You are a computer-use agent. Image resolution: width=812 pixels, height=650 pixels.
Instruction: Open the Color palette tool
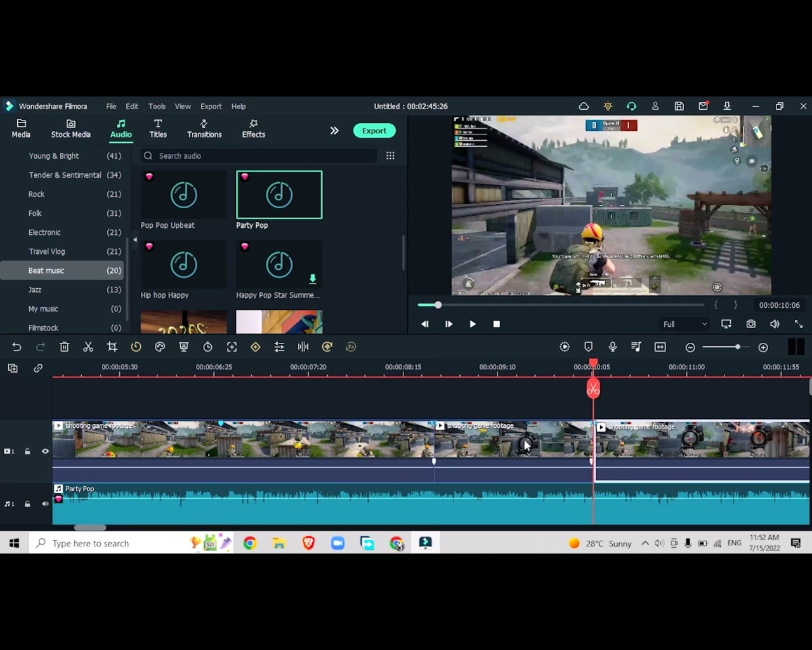[160, 347]
